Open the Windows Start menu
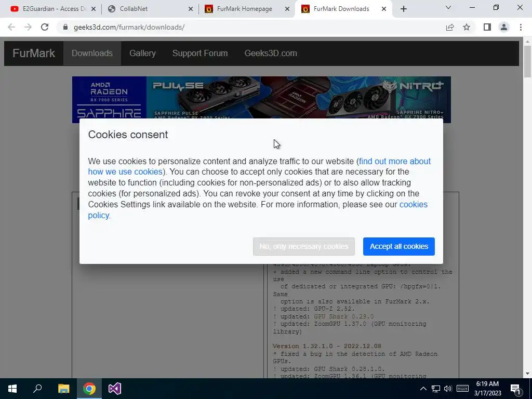 12,389
